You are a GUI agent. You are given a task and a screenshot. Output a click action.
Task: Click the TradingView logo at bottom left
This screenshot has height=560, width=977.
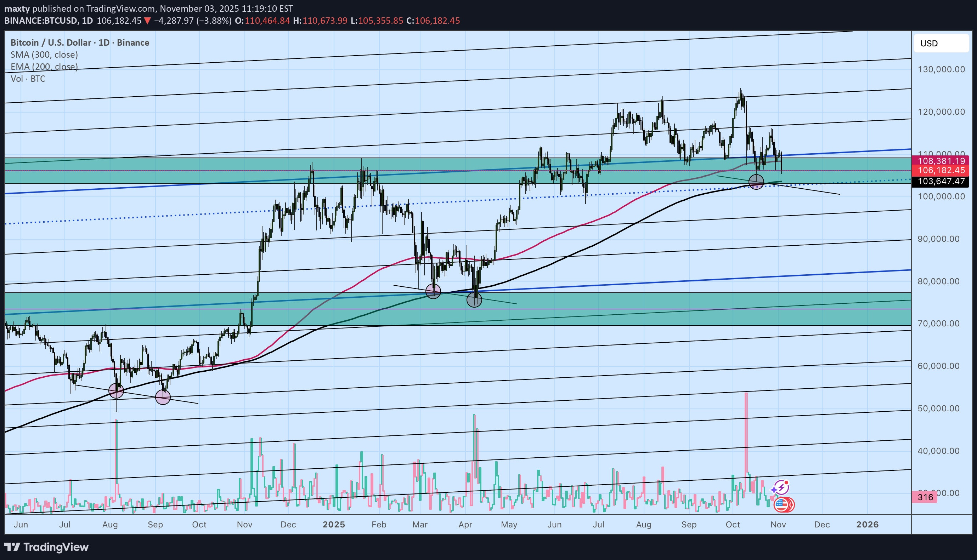click(46, 547)
